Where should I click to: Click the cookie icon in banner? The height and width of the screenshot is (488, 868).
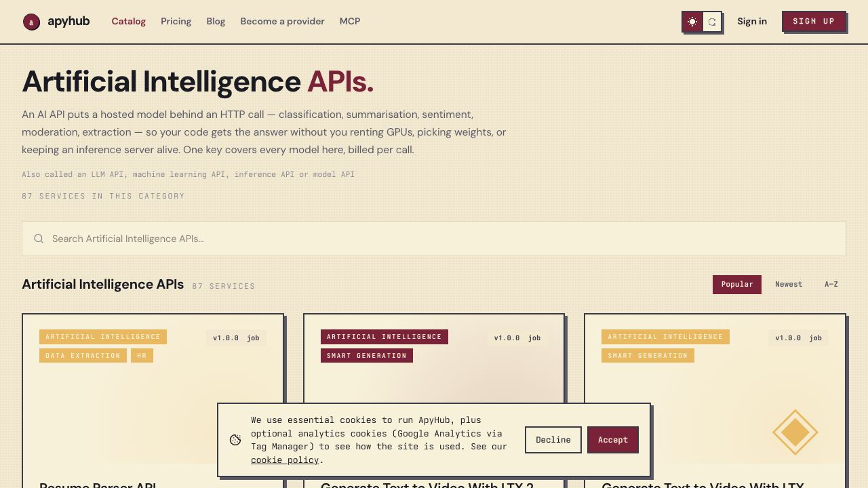click(x=235, y=440)
